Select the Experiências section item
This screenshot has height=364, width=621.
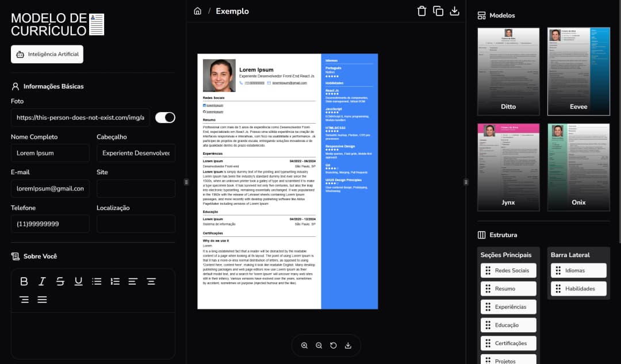tap(508, 307)
